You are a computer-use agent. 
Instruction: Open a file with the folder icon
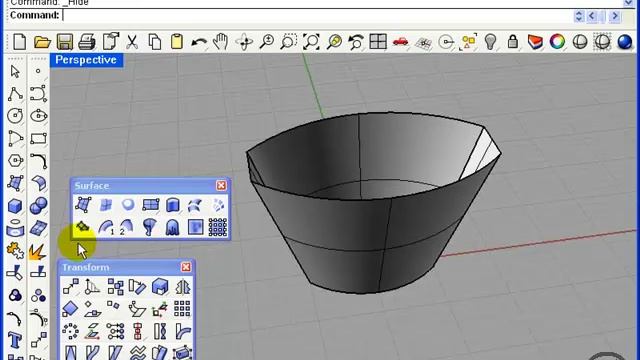[42, 42]
